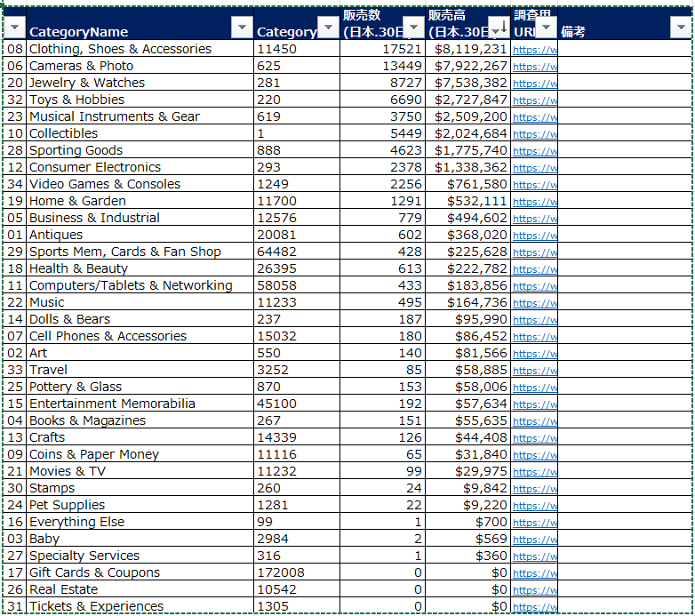Open the URL link for the Music row

point(534,303)
